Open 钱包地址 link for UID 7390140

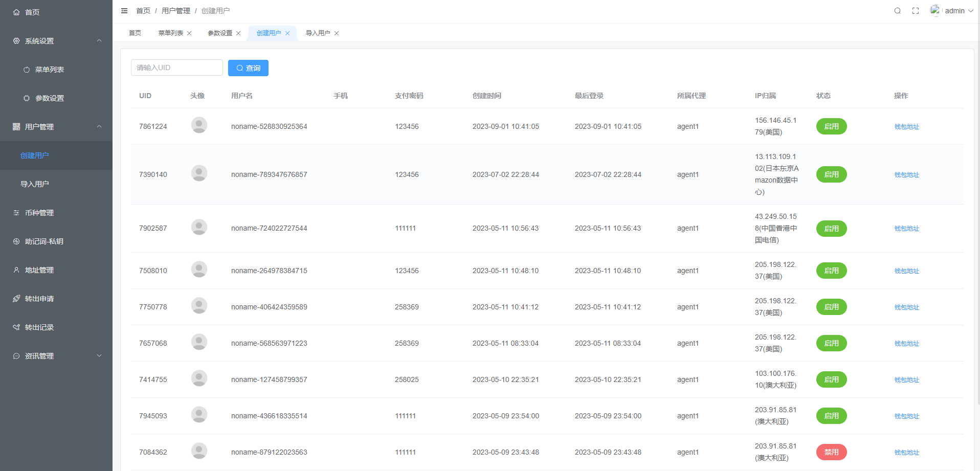(906, 175)
